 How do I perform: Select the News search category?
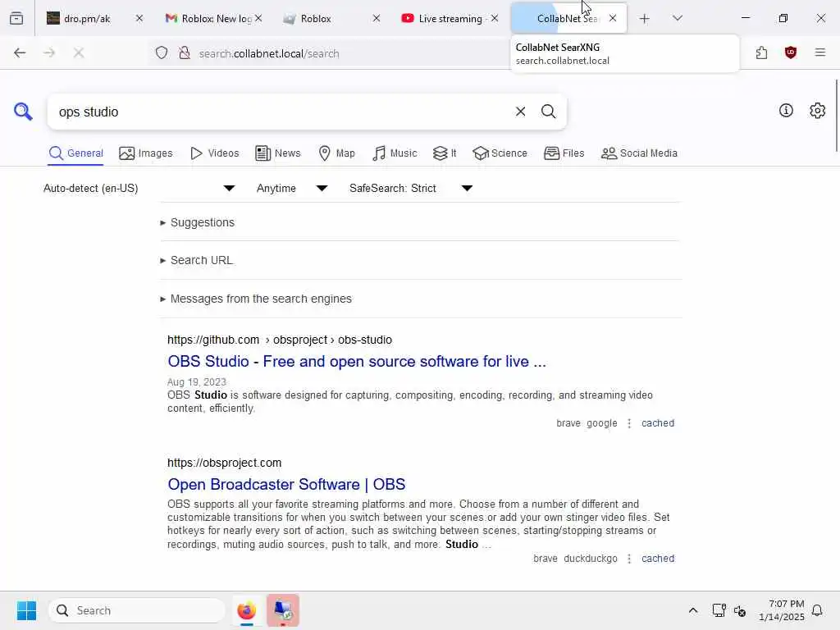(277, 153)
